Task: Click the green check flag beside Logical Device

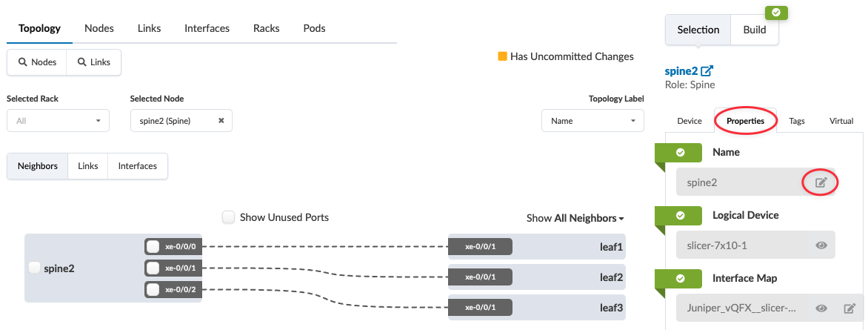Action: click(678, 215)
